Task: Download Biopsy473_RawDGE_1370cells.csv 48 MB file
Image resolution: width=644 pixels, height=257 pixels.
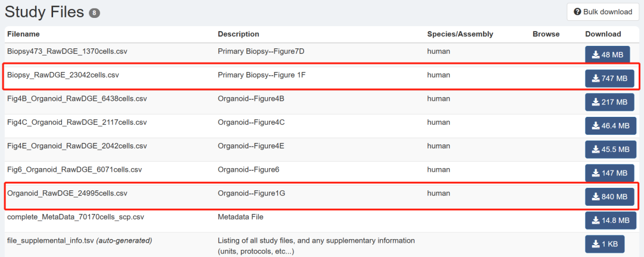Action: (x=607, y=55)
